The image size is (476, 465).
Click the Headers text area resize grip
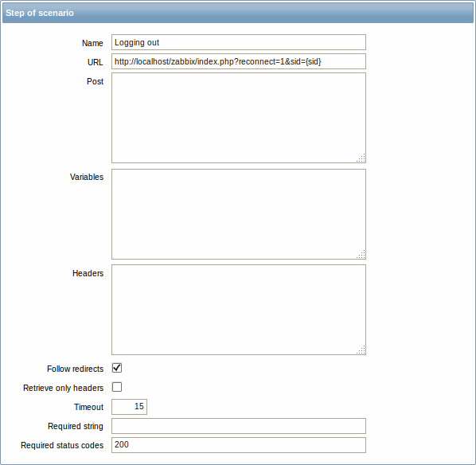(361, 350)
